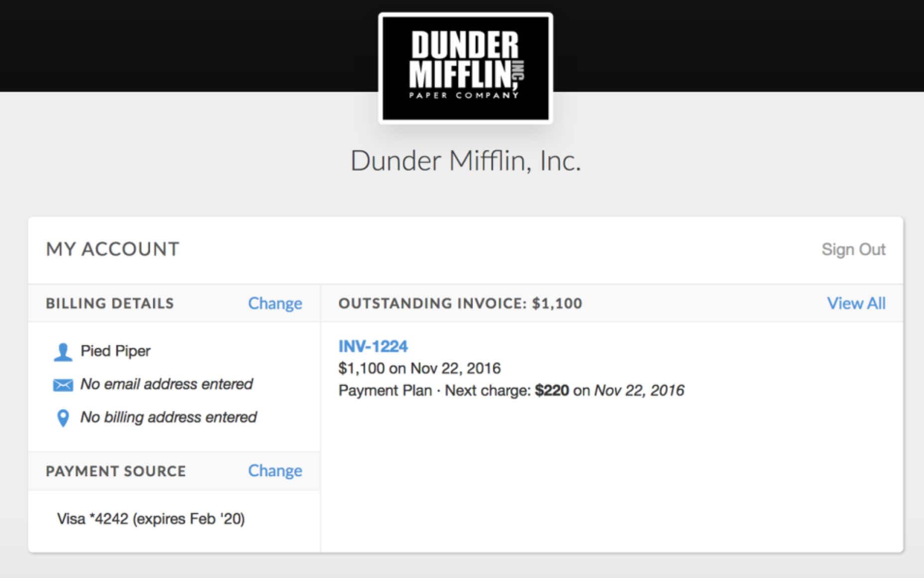Click the blue envelope email icon
The width and height of the screenshot is (924, 578).
point(63,385)
